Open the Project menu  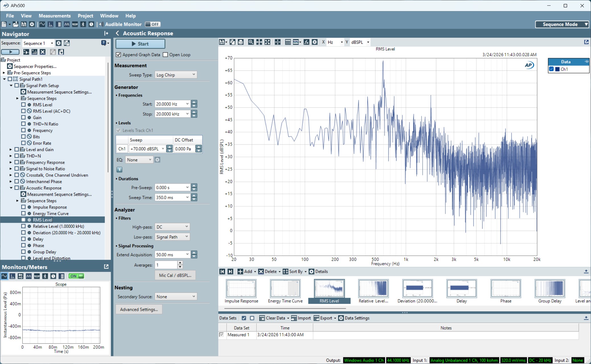pyautogui.click(x=85, y=16)
